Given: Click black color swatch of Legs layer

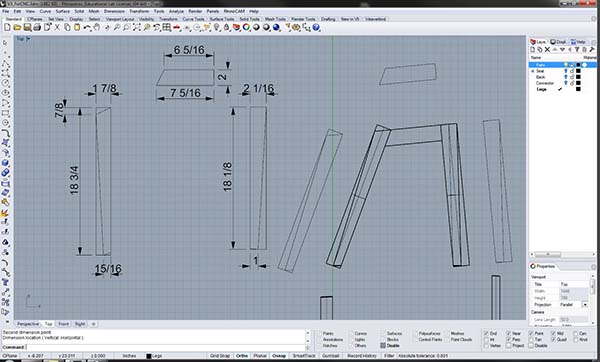Looking at the screenshot, I should [579, 89].
